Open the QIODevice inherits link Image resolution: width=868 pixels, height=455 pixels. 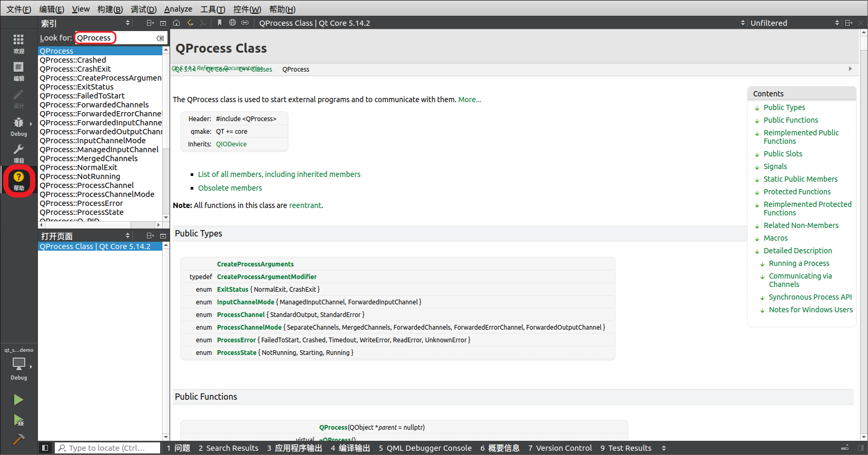(231, 144)
